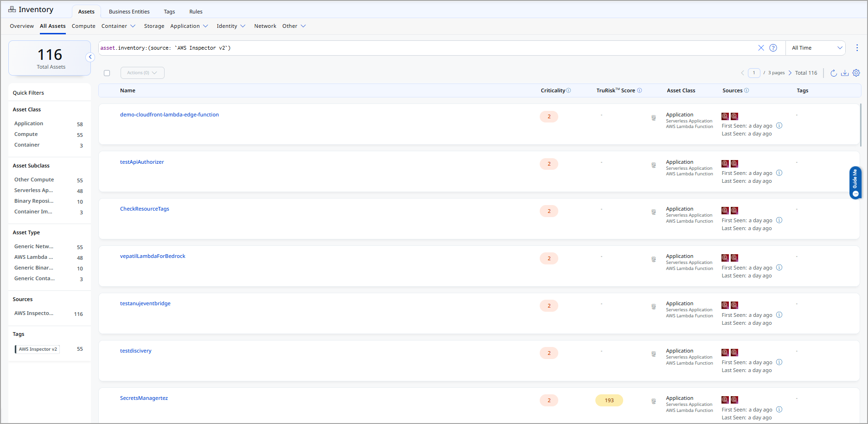868x424 pixels.
Task: Expand the Other submenu
Action: (294, 26)
